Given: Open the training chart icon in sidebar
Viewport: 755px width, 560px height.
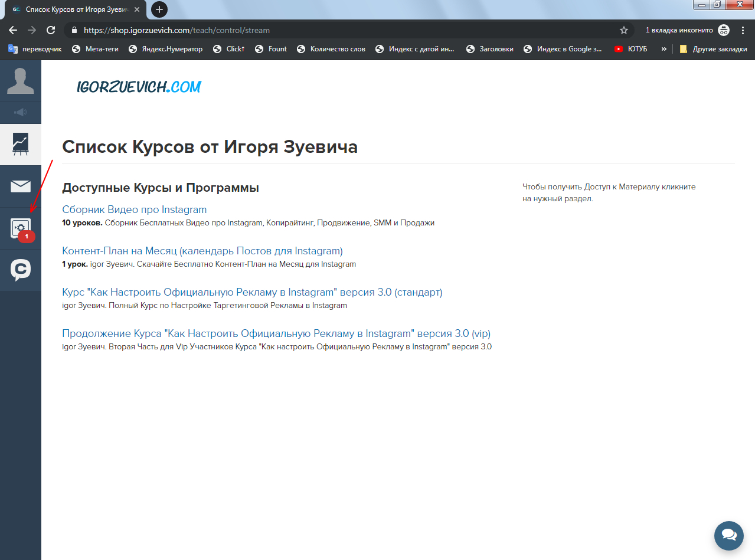Looking at the screenshot, I should (x=21, y=145).
